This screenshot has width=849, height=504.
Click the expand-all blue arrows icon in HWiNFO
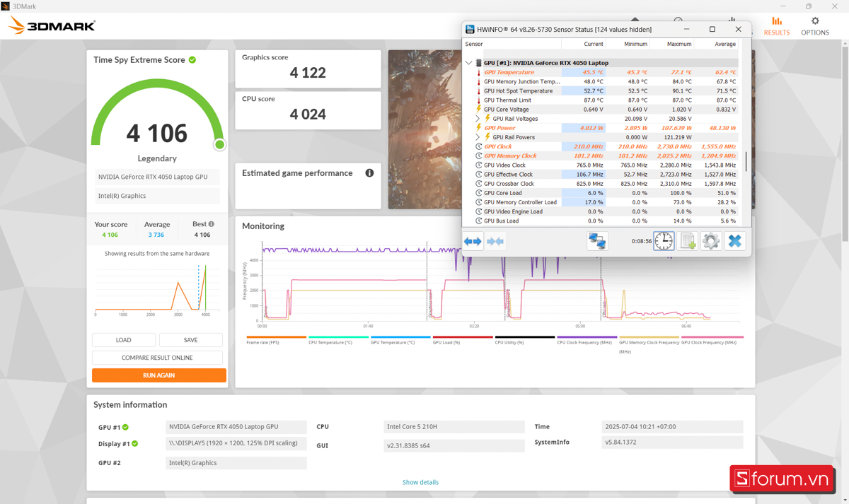pyautogui.click(x=473, y=241)
